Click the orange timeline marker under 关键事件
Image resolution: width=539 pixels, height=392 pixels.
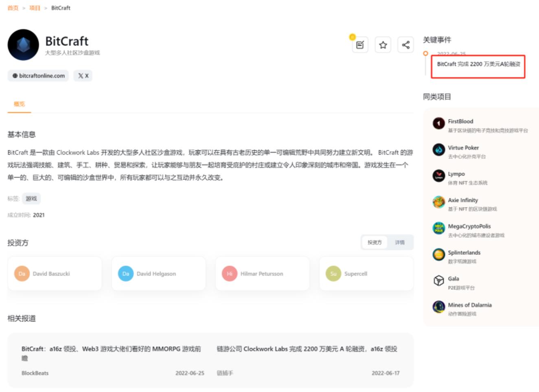pos(425,53)
